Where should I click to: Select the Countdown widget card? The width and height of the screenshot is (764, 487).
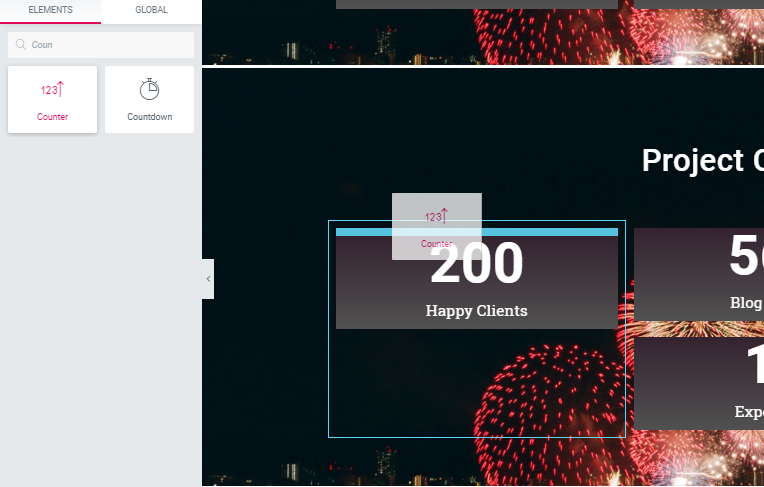point(149,99)
